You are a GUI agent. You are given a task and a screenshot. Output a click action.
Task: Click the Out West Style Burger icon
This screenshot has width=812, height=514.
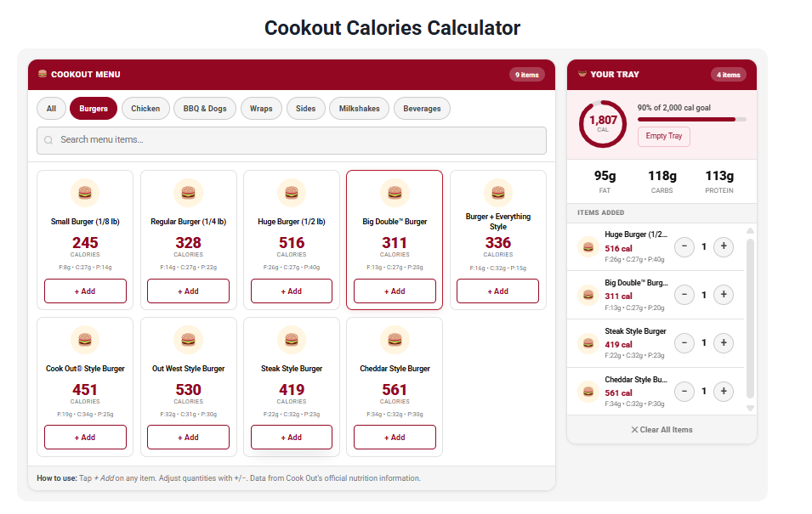point(188,340)
